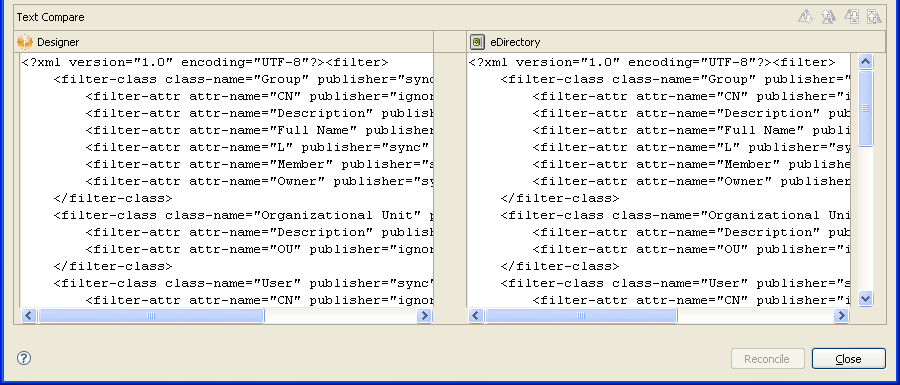The image size is (900, 385).
Task: Click the eDirectory pane header label
Action: pyautogui.click(x=515, y=42)
